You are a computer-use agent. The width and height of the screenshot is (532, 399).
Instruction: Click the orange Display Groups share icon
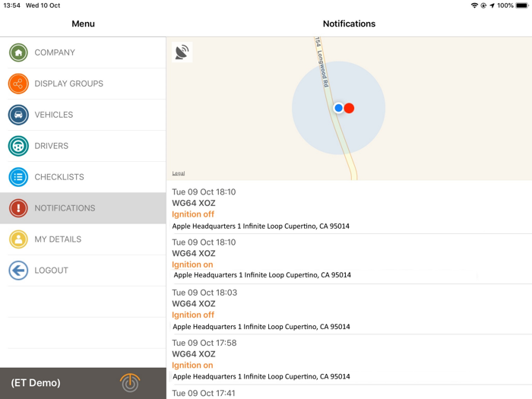tap(18, 84)
